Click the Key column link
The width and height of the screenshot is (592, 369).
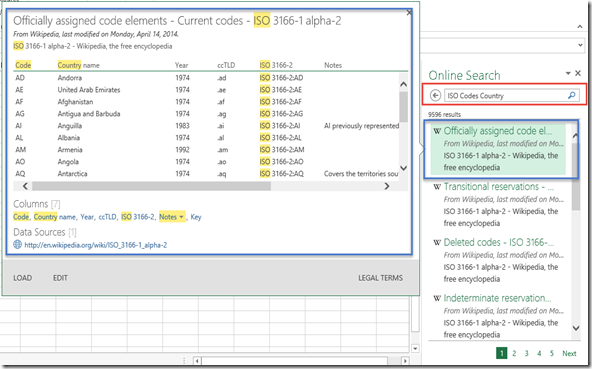196,217
